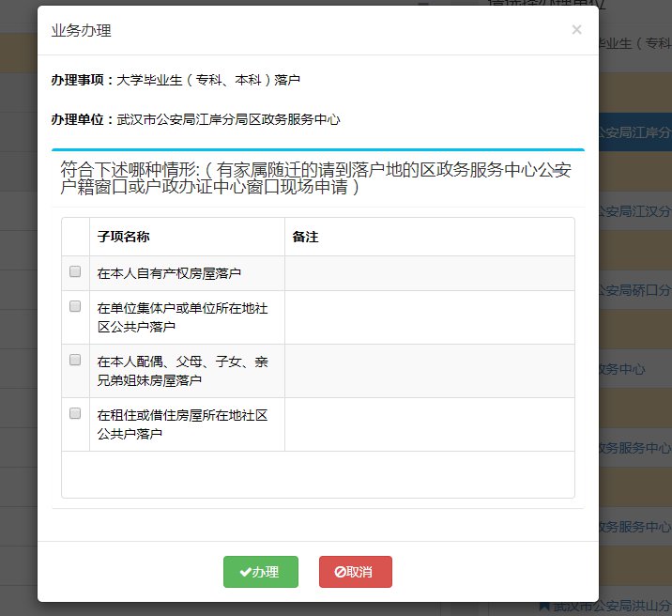The image size is (672, 616).
Task: Click the 子项名称 column header
Action: pyautogui.click(x=124, y=237)
